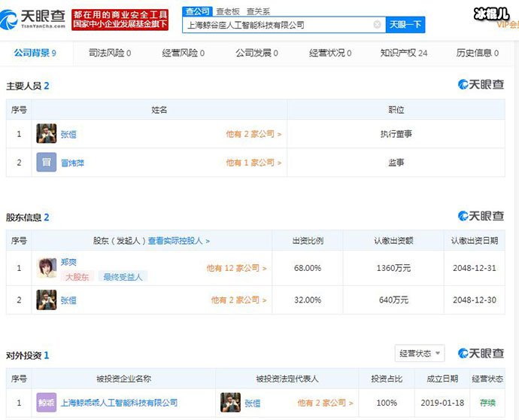Open the 司法风险 tab
The image size is (519, 420).
(x=110, y=53)
